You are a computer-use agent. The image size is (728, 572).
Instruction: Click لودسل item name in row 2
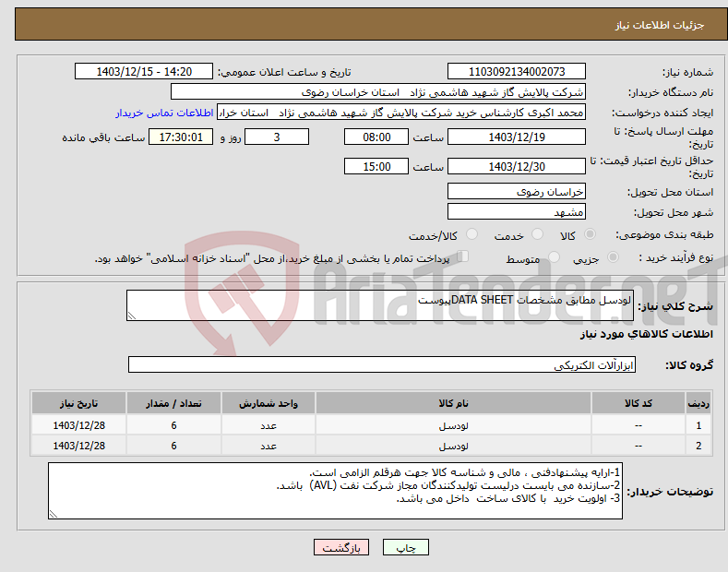[x=454, y=446]
